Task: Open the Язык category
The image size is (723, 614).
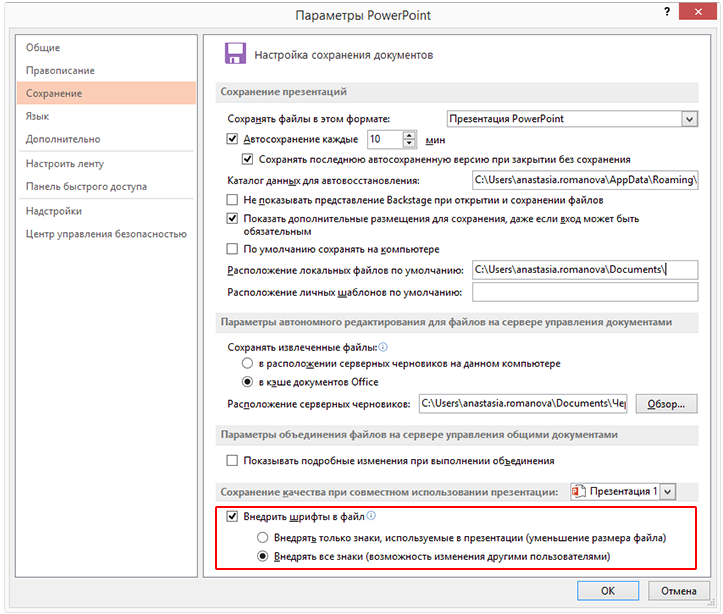Action: click(x=107, y=116)
